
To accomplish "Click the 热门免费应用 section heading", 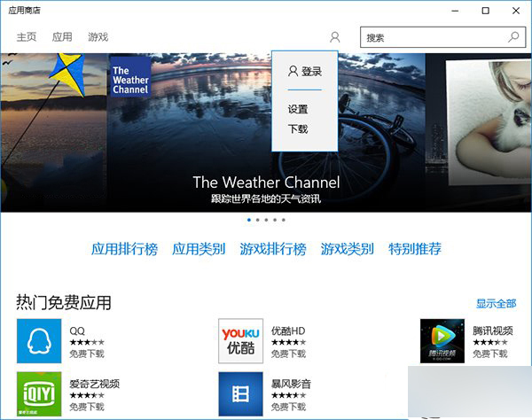I will tap(64, 302).
